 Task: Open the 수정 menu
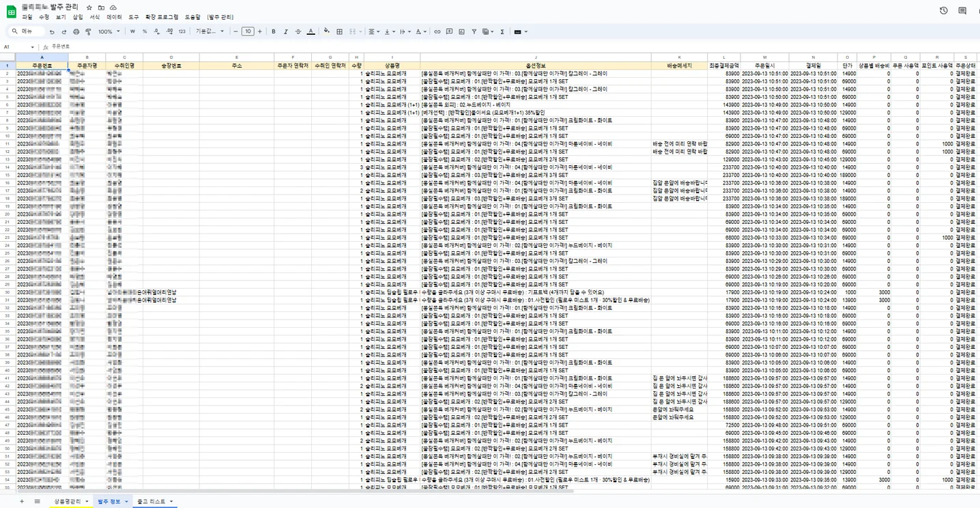pos(44,17)
